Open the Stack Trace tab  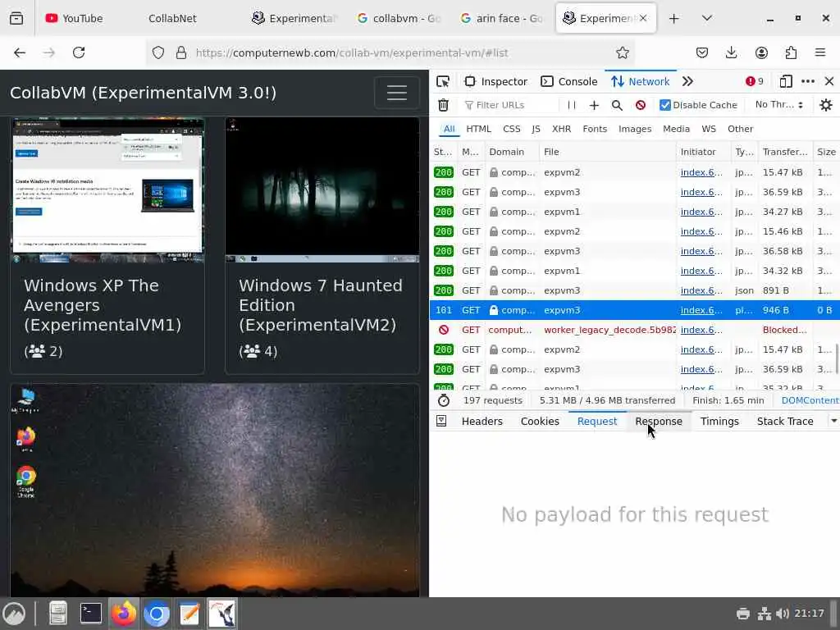point(785,421)
